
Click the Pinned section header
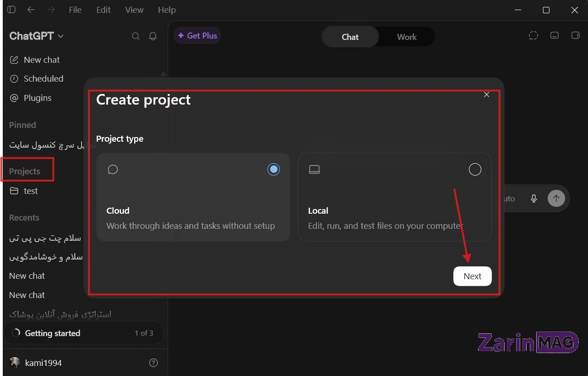pos(22,125)
